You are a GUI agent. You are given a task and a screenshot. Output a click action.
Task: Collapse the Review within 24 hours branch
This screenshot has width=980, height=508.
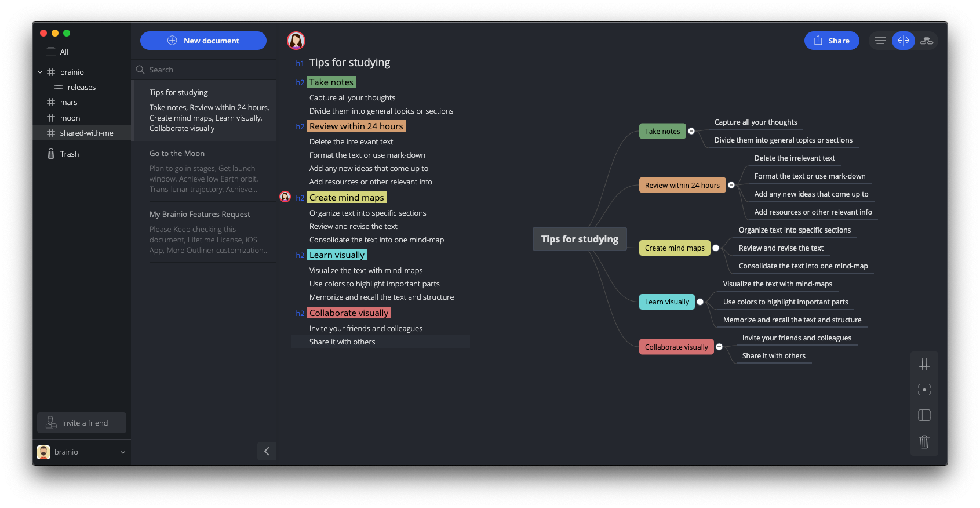coord(731,185)
